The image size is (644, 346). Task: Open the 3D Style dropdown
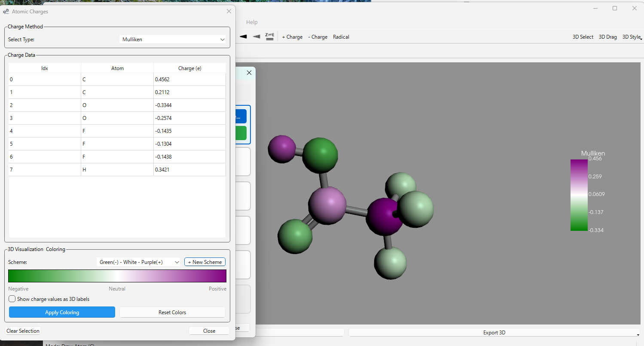(632, 37)
